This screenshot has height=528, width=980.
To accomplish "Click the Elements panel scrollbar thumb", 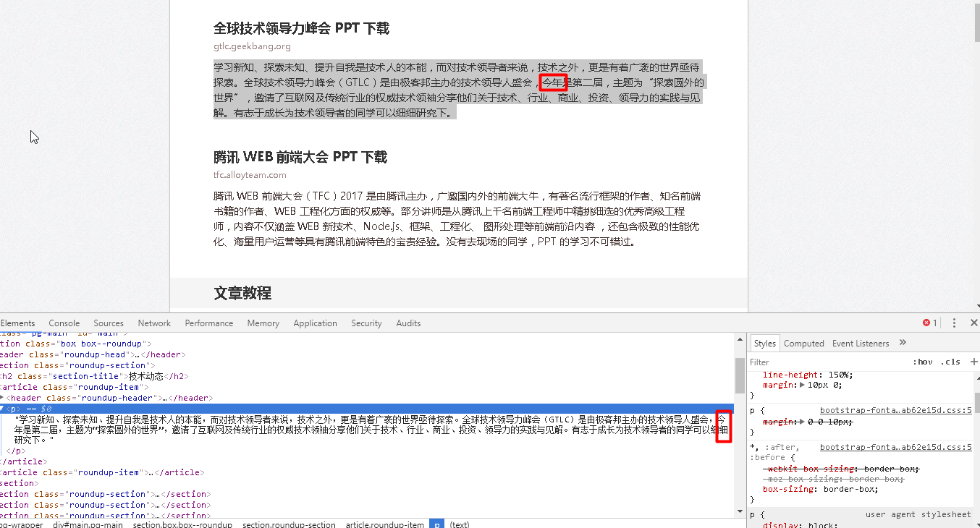I will (740, 375).
